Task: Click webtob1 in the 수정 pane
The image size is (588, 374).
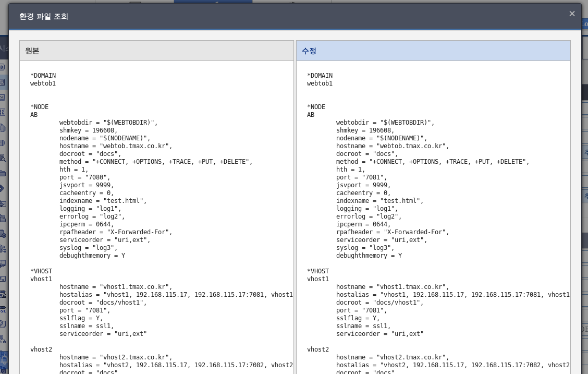Action: coord(320,83)
